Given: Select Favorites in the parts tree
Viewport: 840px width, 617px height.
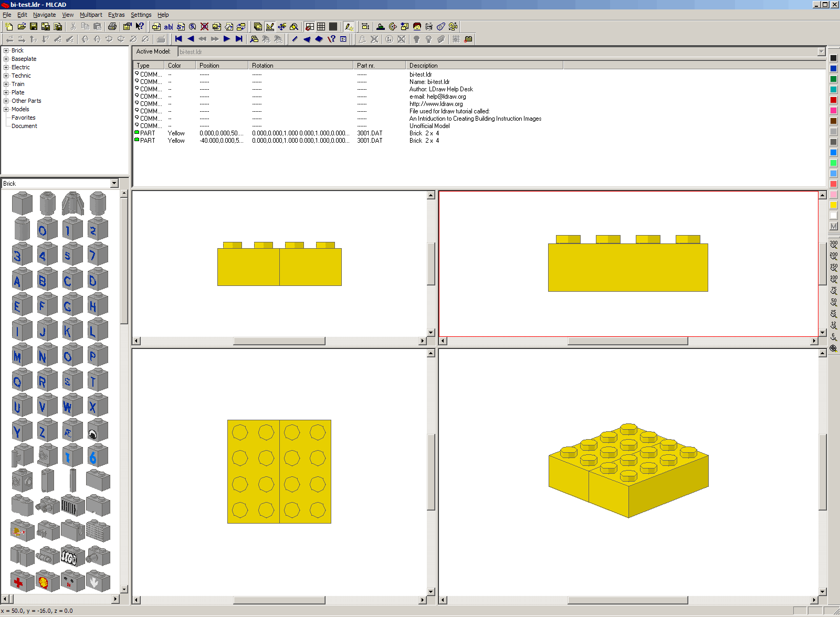Looking at the screenshot, I should 24,118.
